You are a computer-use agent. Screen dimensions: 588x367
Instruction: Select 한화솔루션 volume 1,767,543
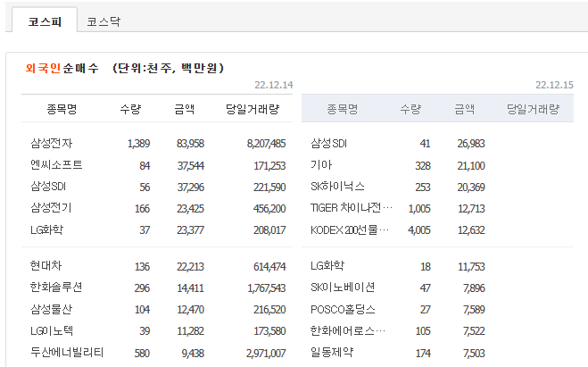pos(267,288)
